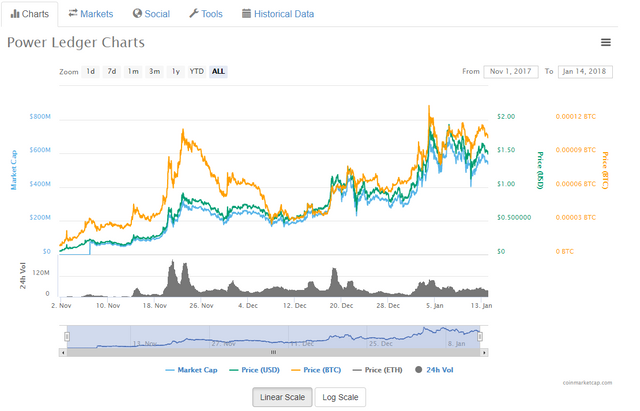The width and height of the screenshot is (640, 411).
Task: Click the coinmarketcap.com credit link
Action: pyautogui.click(x=587, y=383)
